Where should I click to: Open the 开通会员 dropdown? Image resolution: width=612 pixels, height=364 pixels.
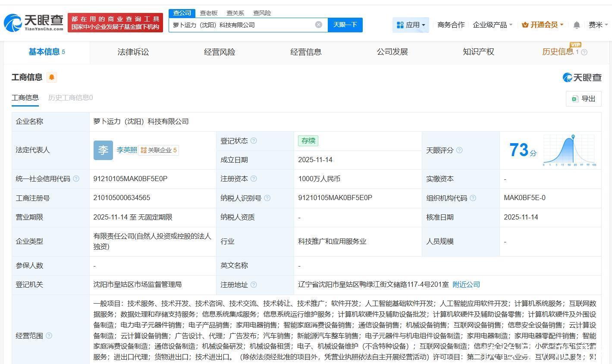click(543, 25)
